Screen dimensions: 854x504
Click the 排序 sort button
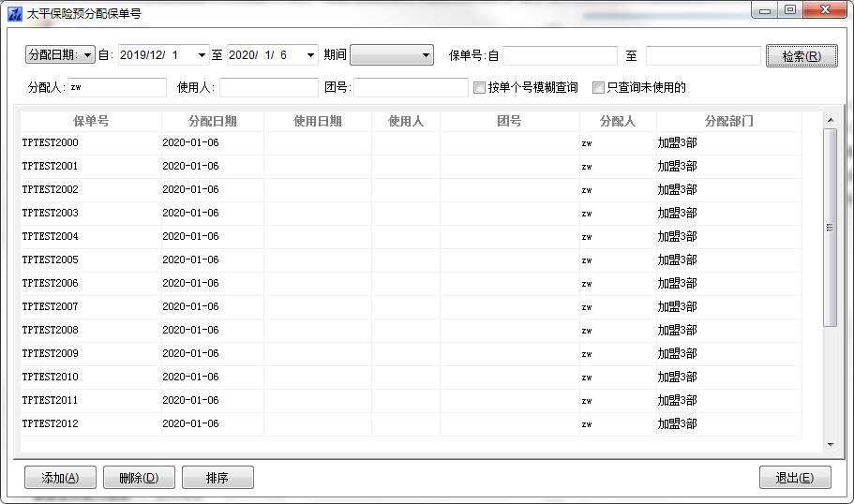217,478
